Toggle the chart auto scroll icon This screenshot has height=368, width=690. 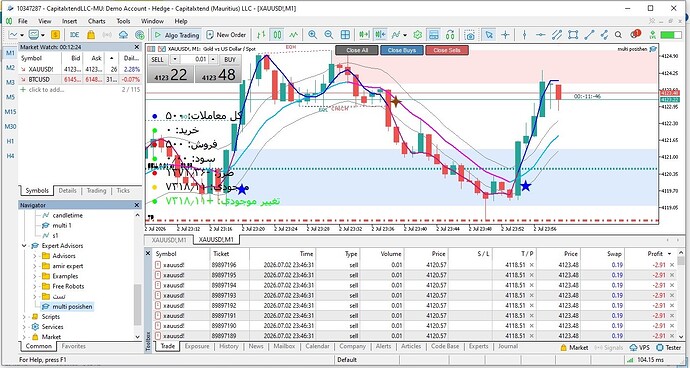[364, 35]
